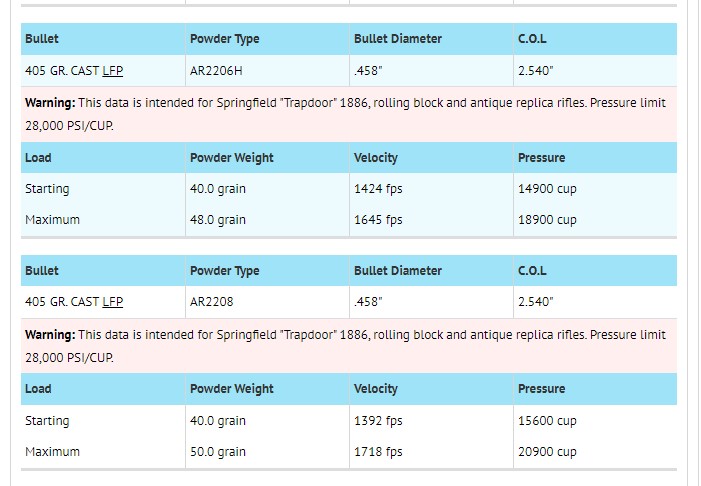Select the AR2206H powder type cell

coord(267,71)
